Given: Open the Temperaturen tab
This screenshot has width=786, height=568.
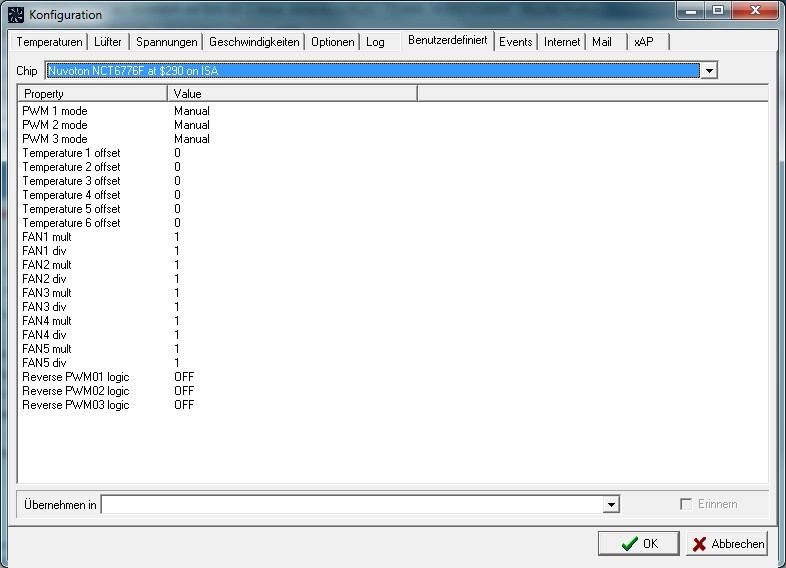Looking at the screenshot, I should (x=49, y=42).
